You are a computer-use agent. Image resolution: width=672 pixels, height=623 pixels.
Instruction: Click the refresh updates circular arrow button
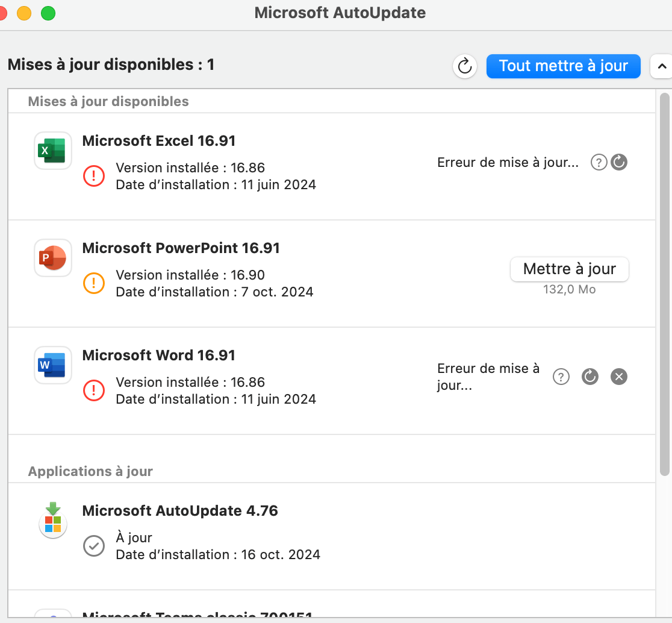point(465,66)
